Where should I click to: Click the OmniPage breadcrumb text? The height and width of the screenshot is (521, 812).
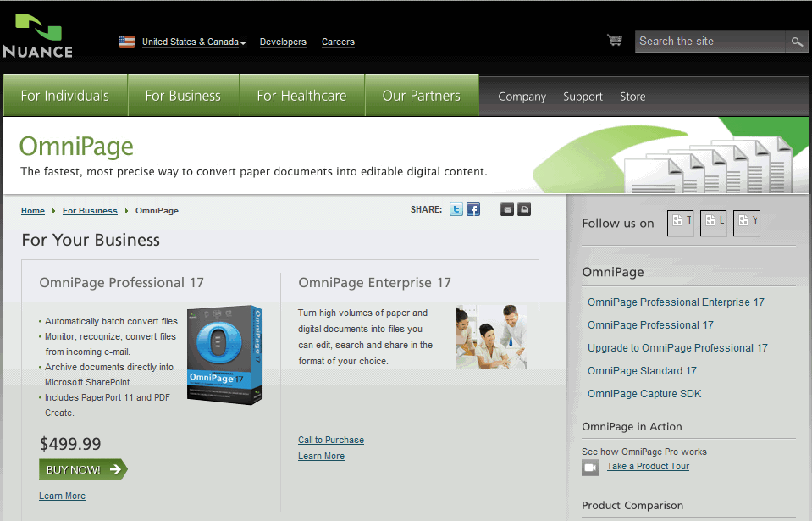(x=157, y=211)
